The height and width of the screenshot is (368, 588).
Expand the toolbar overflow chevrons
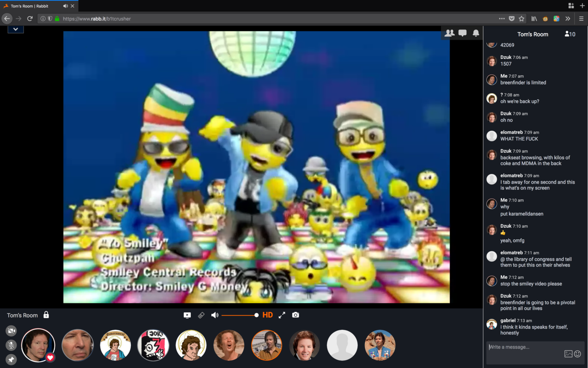pos(568,19)
